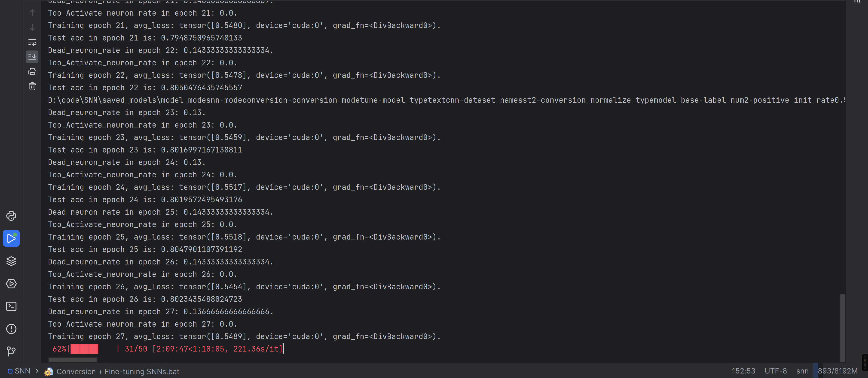Image resolution: width=868 pixels, height=378 pixels.
Task: Open the snn Python interpreter selector
Action: (x=802, y=371)
